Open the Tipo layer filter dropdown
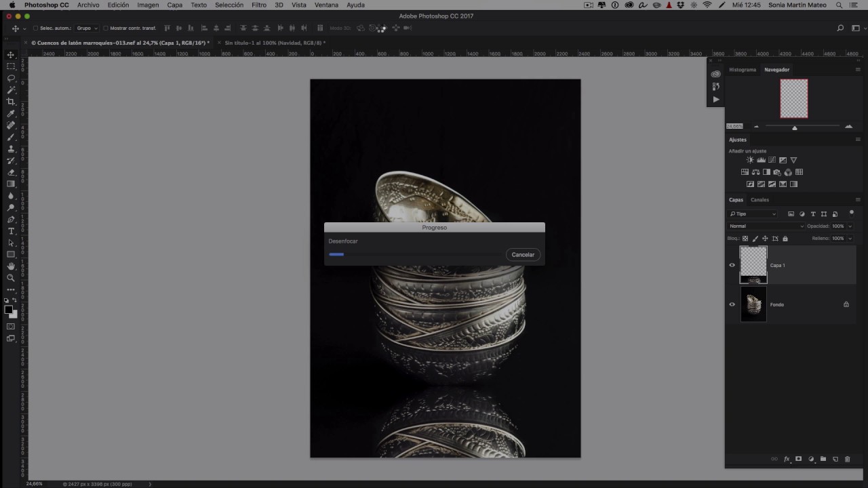Viewport: 868px width, 488px height. tap(753, 214)
